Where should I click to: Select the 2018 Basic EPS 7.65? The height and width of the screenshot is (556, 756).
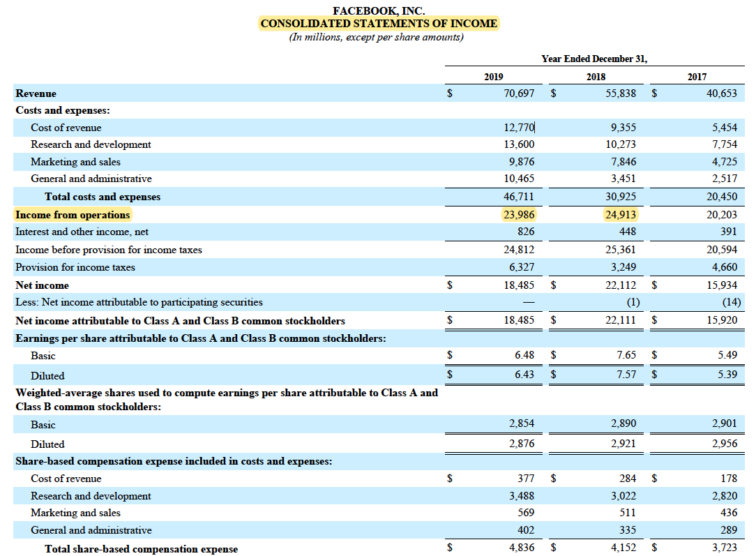point(626,355)
